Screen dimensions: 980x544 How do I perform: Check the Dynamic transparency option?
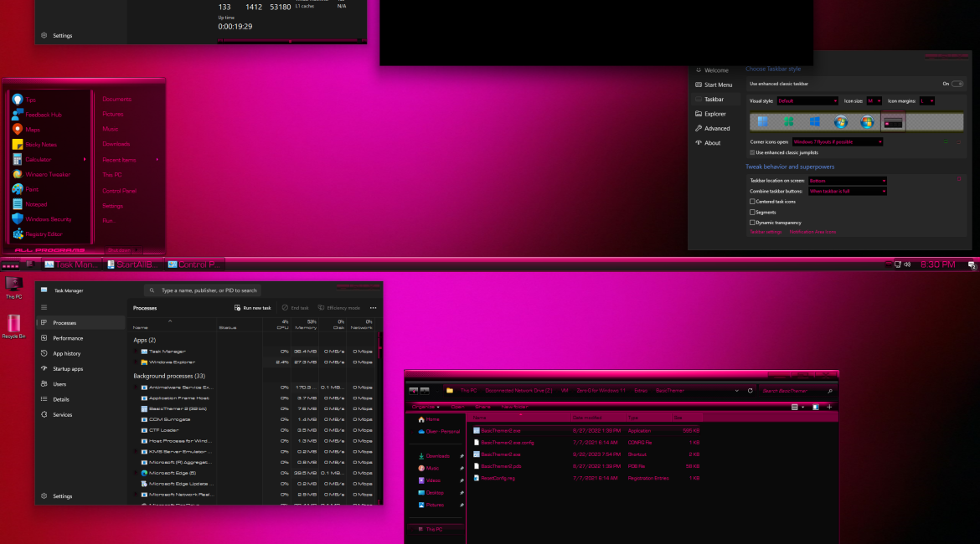(752, 223)
